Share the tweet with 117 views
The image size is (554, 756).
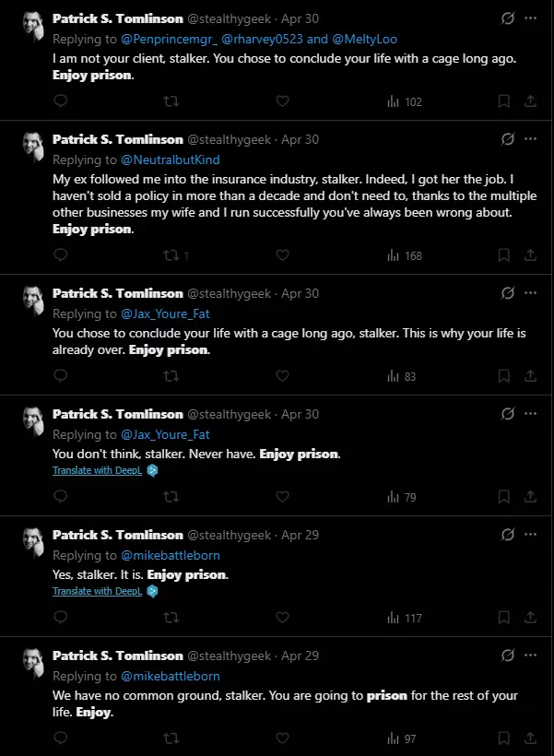(530, 617)
